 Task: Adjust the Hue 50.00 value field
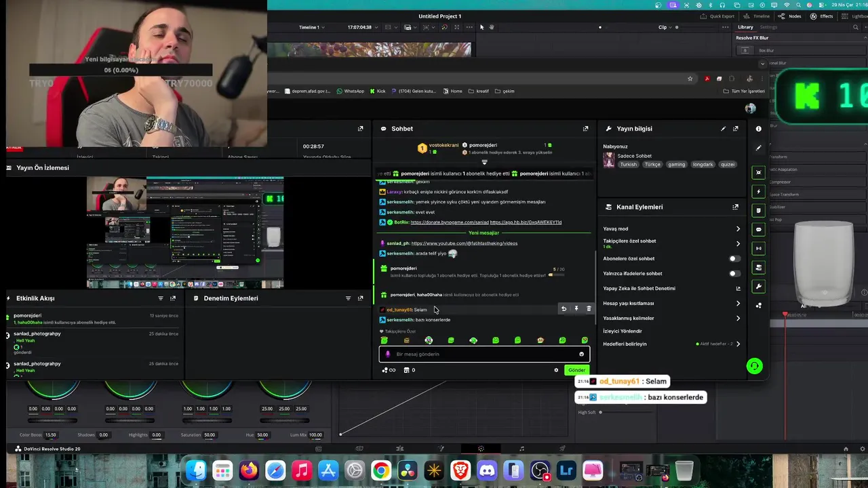262,435
